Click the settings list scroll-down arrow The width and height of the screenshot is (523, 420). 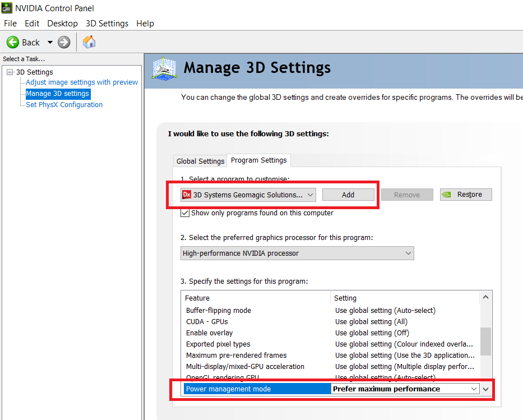point(485,389)
